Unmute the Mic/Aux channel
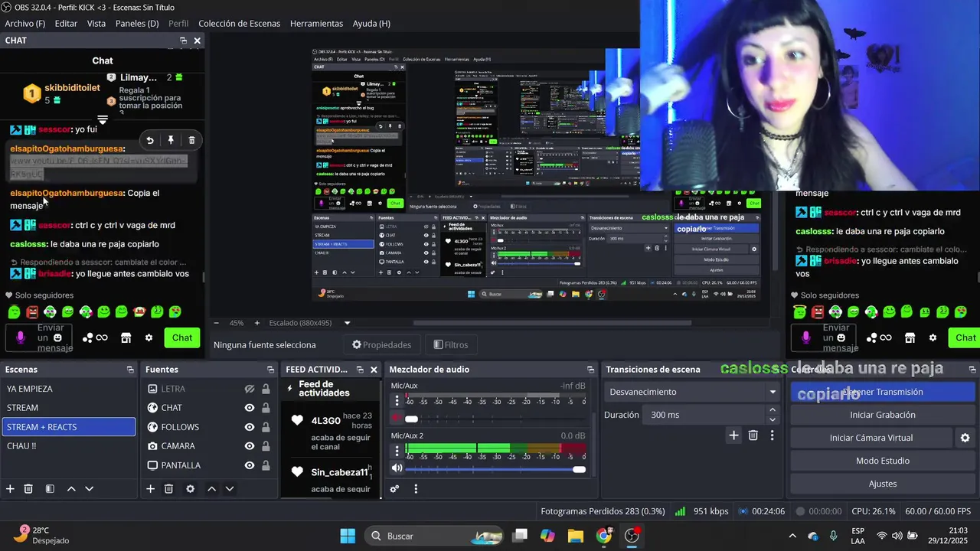Screen dimensions: 980x551 pyautogui.click(x=397, y=419)
